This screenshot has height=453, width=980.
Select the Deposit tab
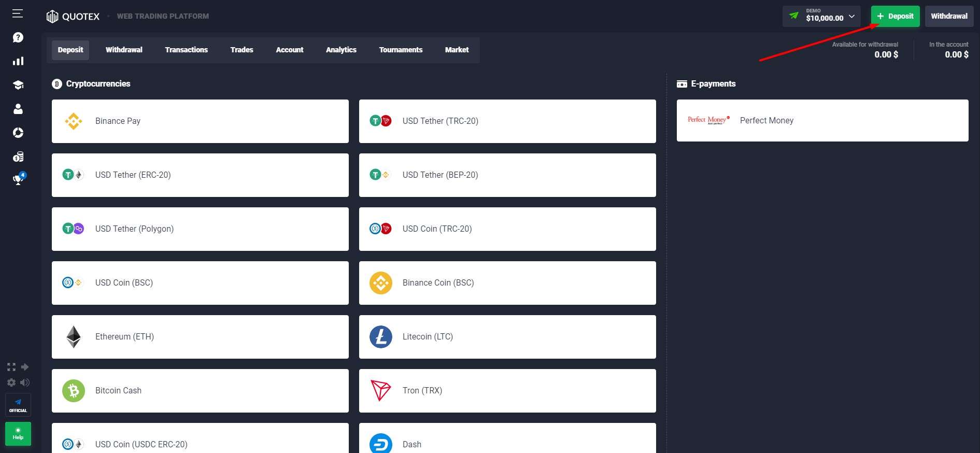70,50
